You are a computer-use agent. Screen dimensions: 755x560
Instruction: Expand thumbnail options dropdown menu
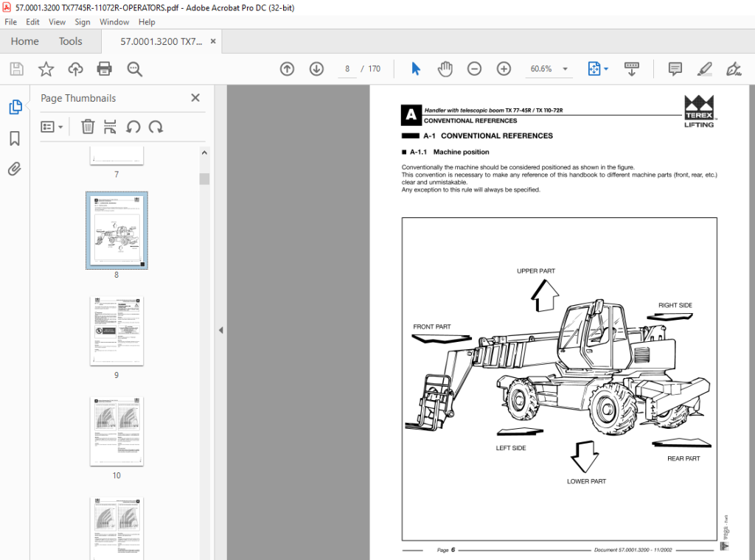[x=52, y=127]
